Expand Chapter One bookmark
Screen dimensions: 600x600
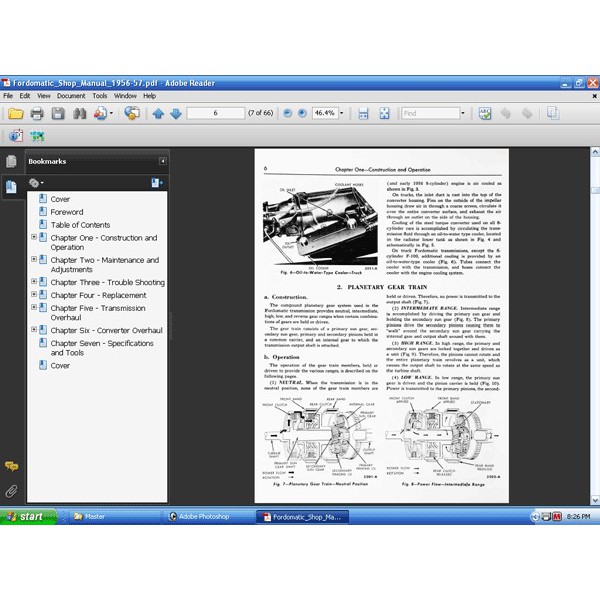pos(34,237)
